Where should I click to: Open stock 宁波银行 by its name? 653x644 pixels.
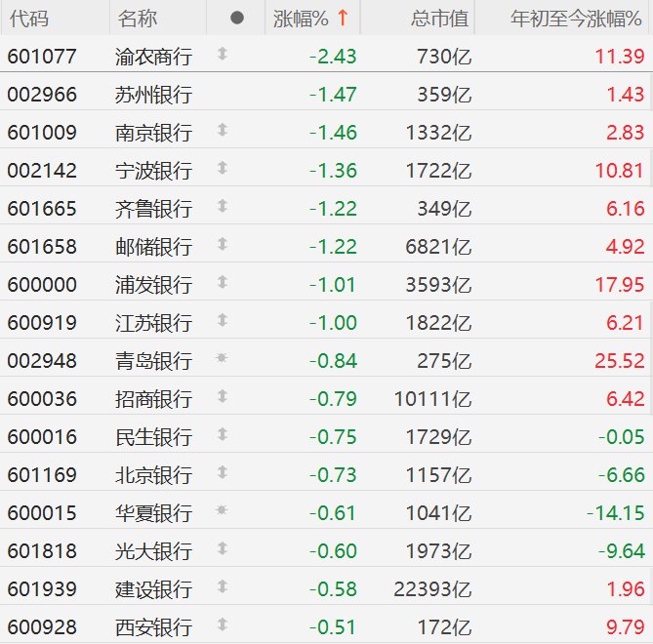point(153,170)
